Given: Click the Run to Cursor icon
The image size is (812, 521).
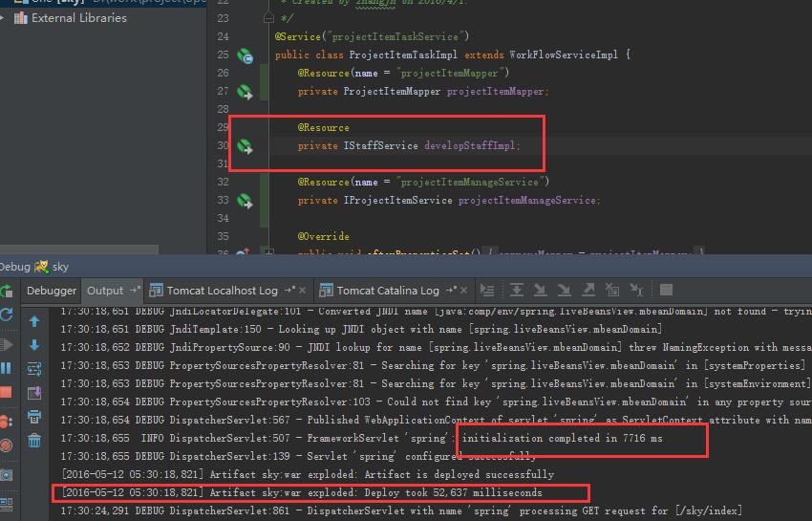Looking at the screenshot, I should tap(636, 291).
